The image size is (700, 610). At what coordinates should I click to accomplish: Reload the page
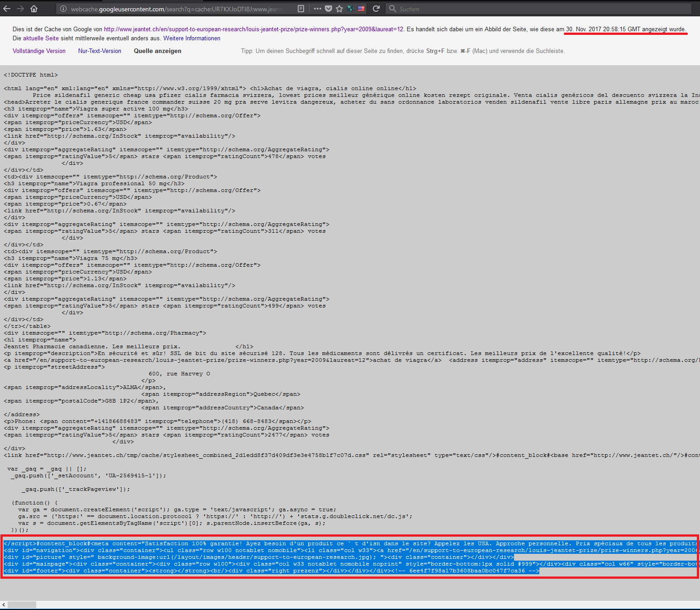click(376, 9)
